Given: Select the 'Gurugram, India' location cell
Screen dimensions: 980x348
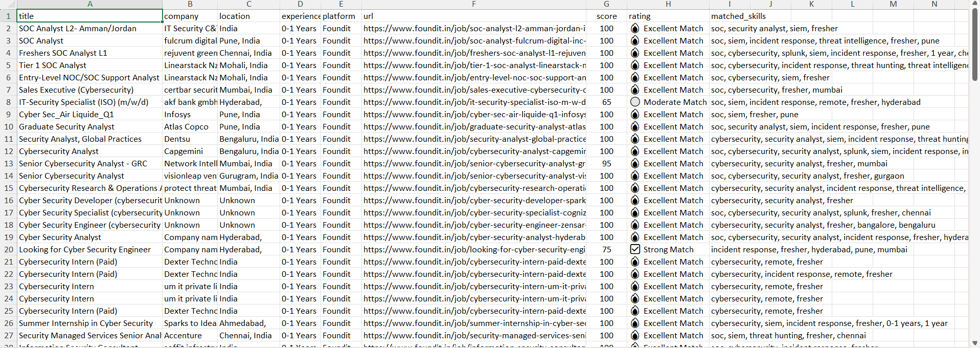Looking at the screenshot, I should 249,176.
